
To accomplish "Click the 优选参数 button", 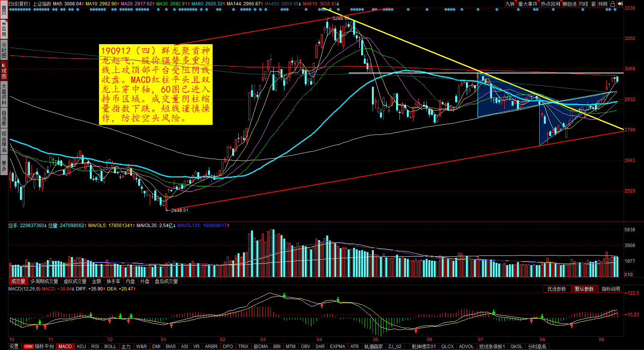I will 557,289.
